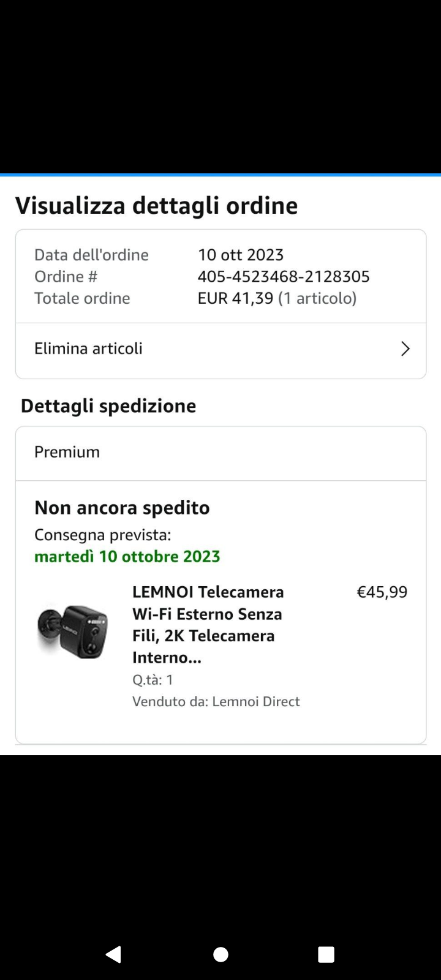
Task: Tap the blue loading bar at page top
Action: coord(221,175)
